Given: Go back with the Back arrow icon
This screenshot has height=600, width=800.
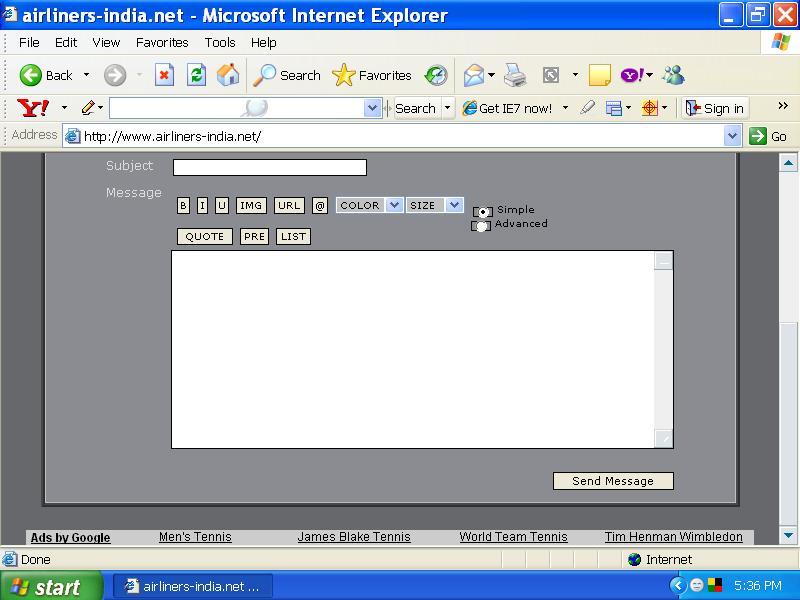Looking at the screenshot, I should [31, 76].
